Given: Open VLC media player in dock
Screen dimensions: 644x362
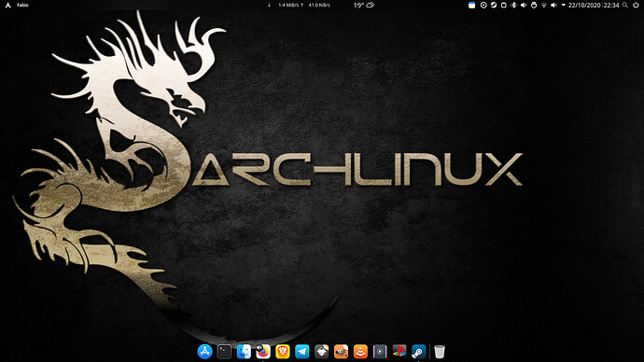Looking at the screenshot, I should 360,352.
